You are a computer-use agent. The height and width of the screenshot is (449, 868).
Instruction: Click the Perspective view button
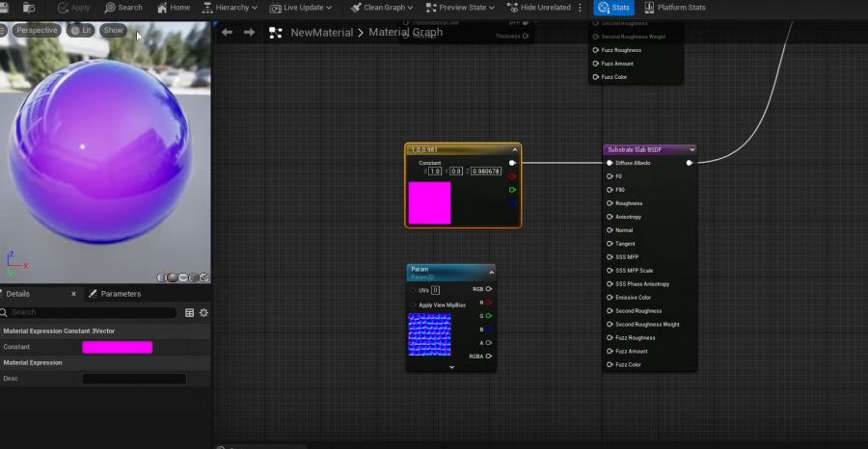pos(37,31)
